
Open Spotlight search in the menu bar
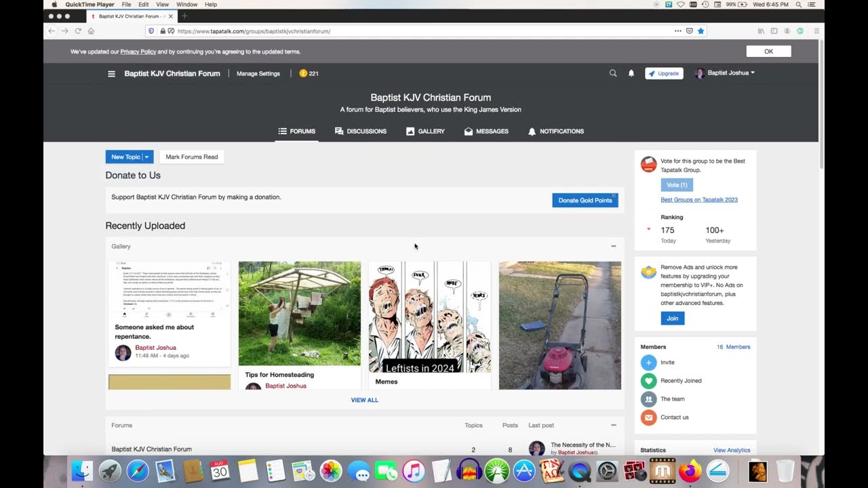click(799, 5)
